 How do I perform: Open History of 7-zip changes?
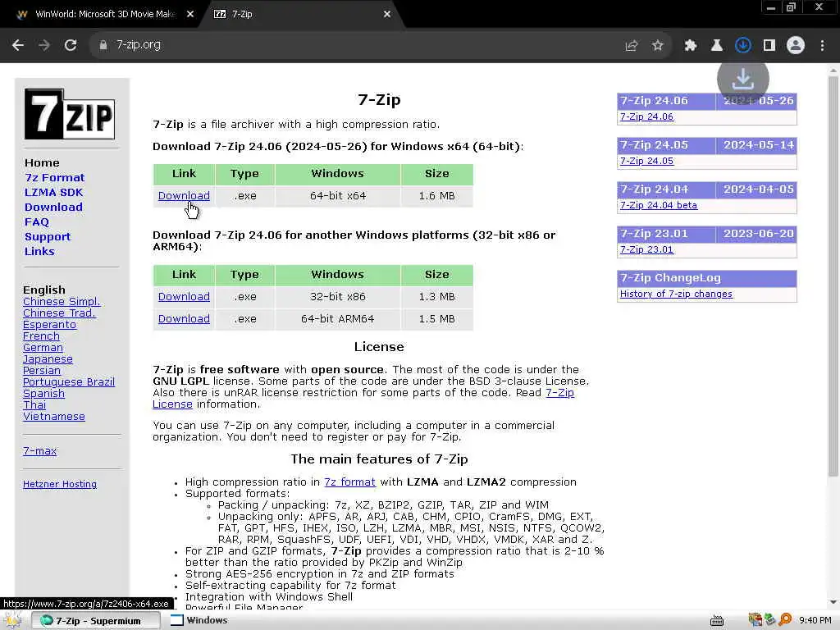pyautogui.click(x=676, y=294)
